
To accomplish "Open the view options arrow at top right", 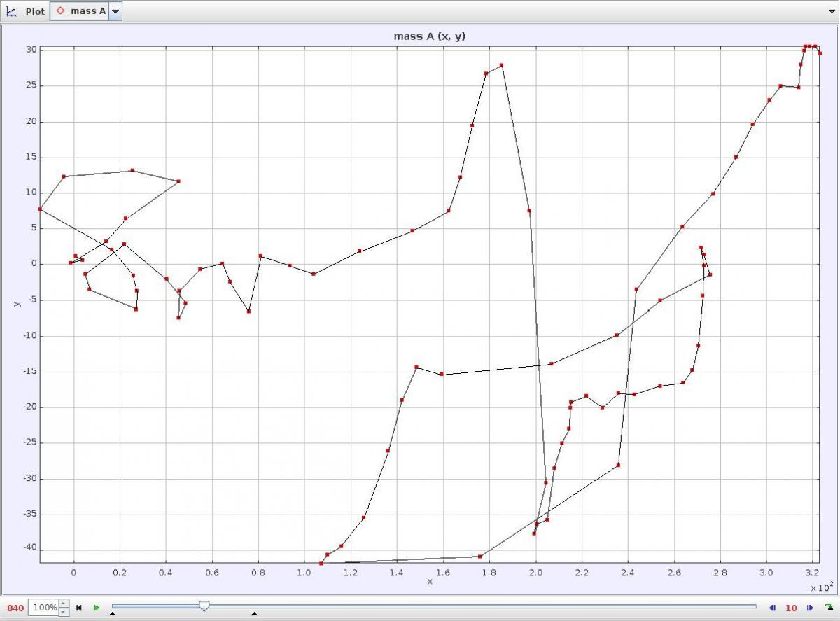I will [x=831, y=11].
